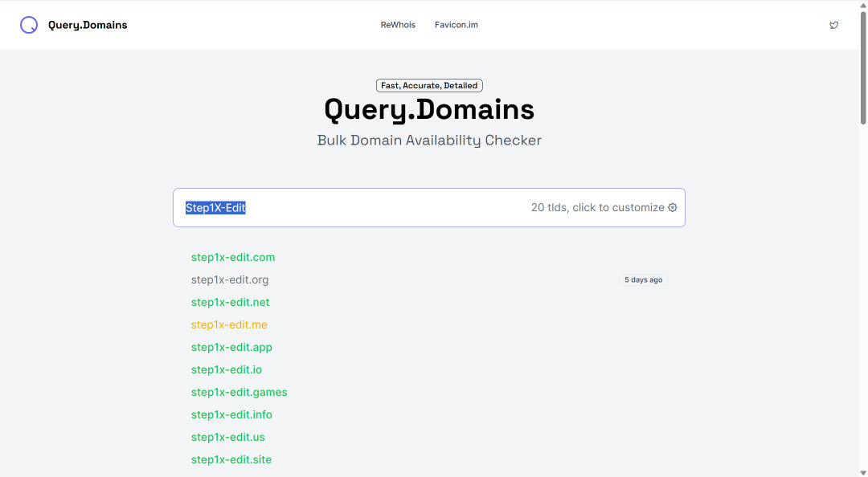
Task: Open the Favicon.im nav link
Action: 457,25
